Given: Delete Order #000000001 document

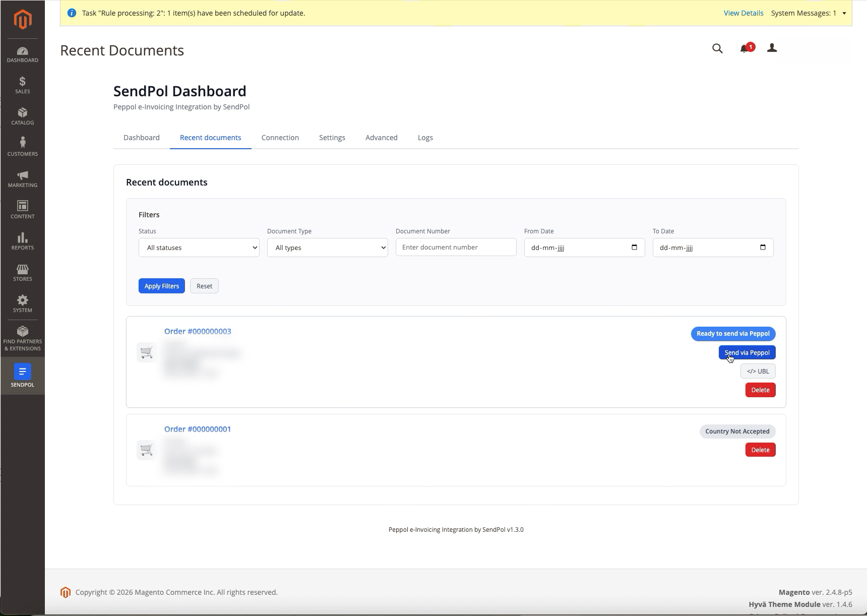Looking at the screenshot, I should click(x=760, y=450).
